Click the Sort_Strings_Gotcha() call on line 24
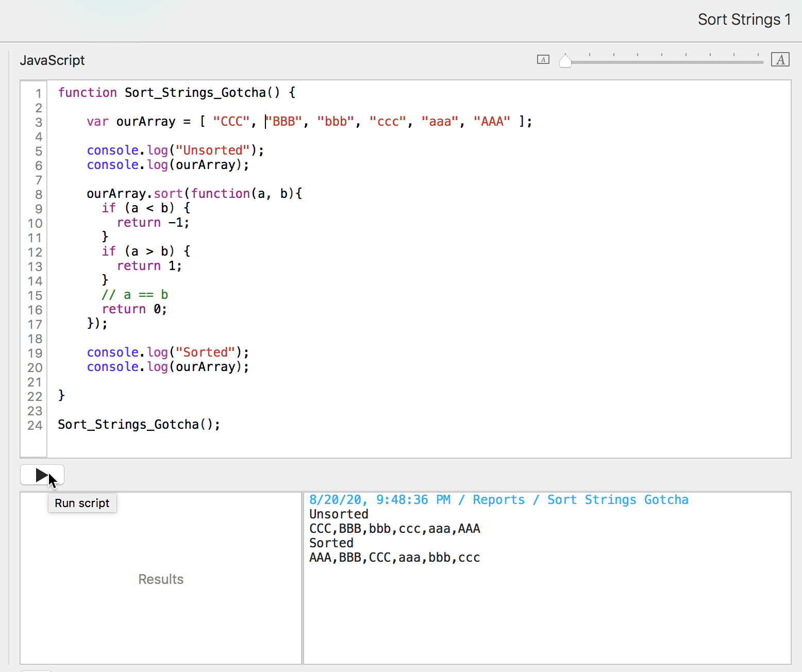The height and width of the screenshot is (672, 802). tap(139, 425)
